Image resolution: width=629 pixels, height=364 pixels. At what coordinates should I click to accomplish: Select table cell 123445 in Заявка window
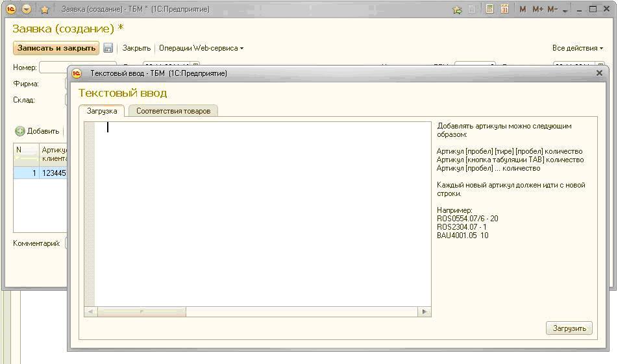coord(53,173)
